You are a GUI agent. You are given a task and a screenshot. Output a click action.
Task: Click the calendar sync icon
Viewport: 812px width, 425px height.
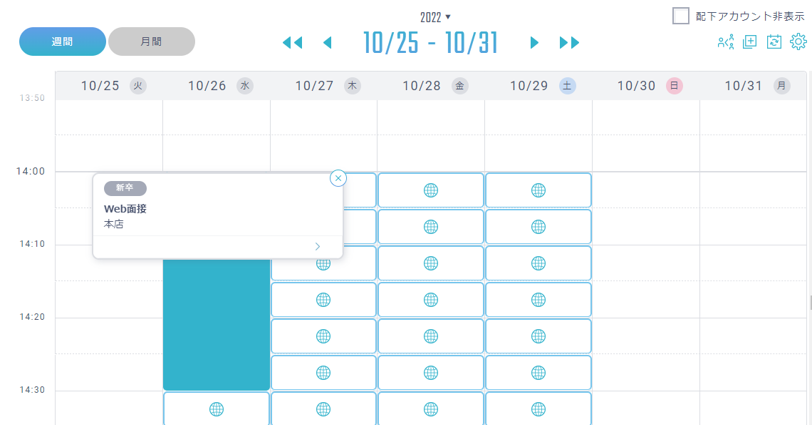[774, 42]
